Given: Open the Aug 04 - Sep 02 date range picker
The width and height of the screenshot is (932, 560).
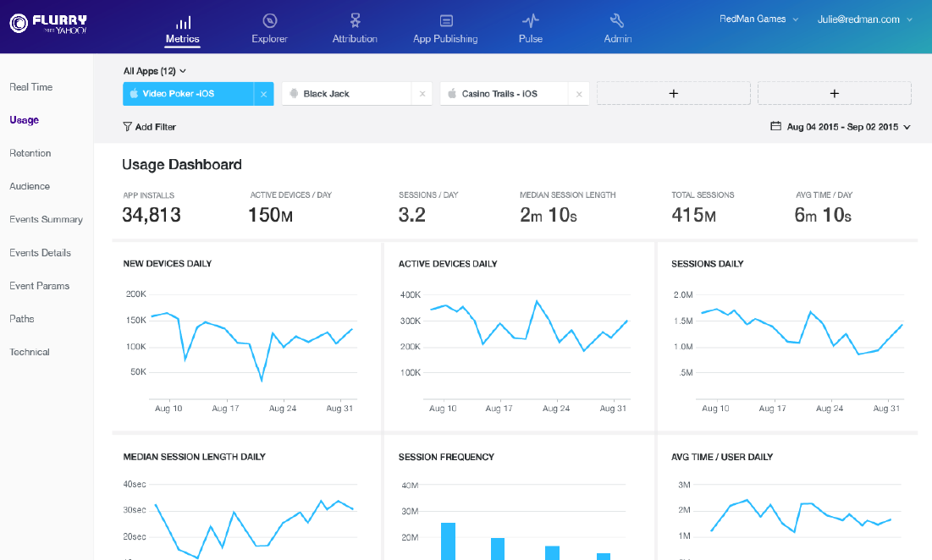Looking at the screenshot, I should (842, 126).
